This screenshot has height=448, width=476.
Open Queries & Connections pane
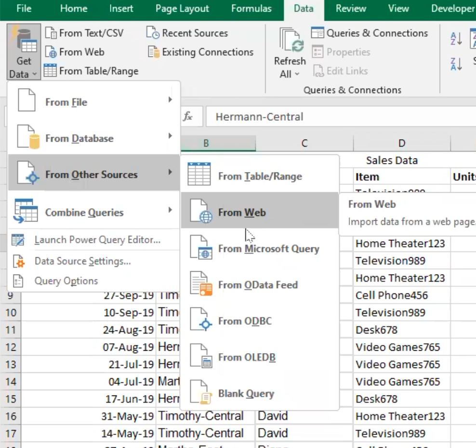[371, 33]
